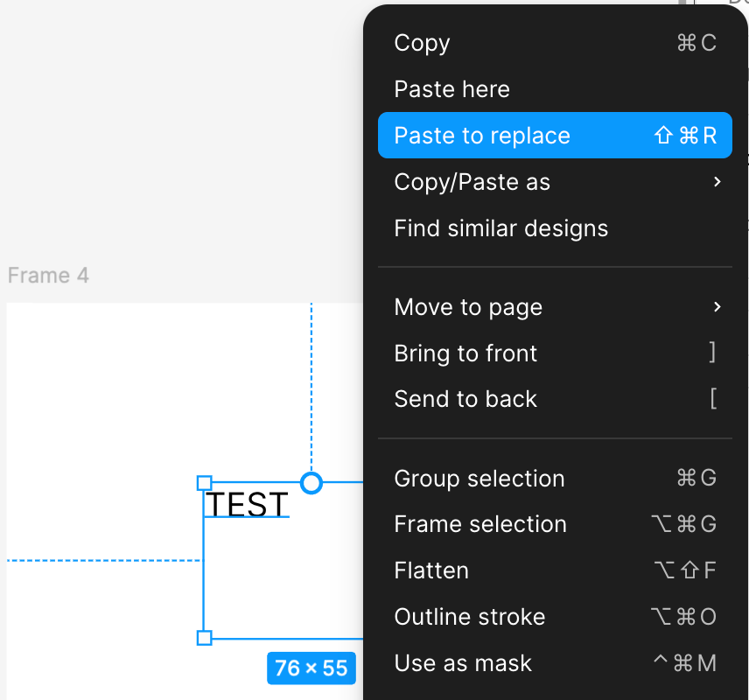This screenshot has width=749, height=700.
Task: Click the bottom-left resize handle of selection
Action: [x=205, y=638]
